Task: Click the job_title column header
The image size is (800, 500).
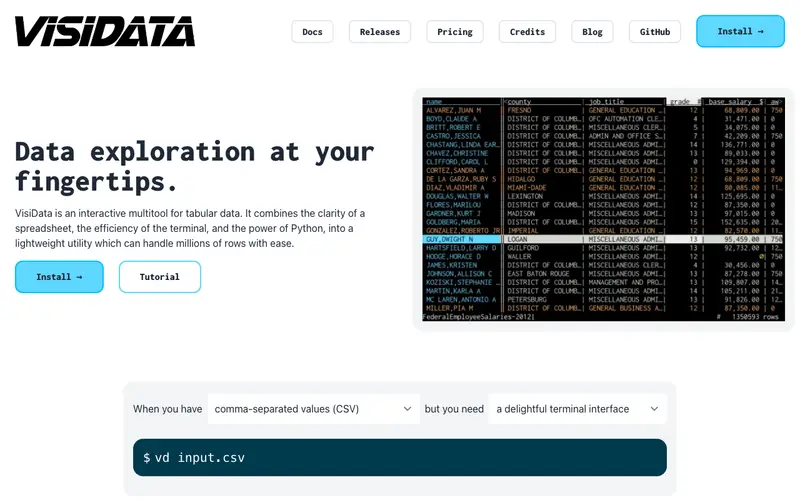Action: [606, 102]
